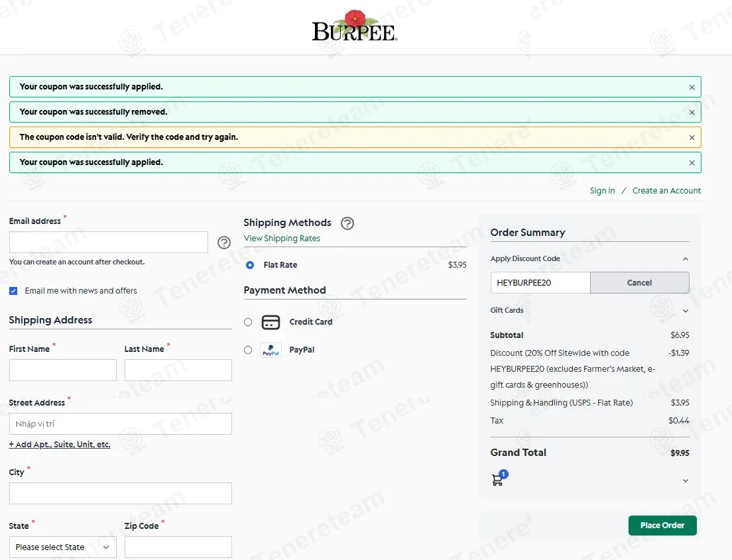Viewport: 732px width, 560px height.
Task: Click the Place Order button
Action: click(662, 526)
